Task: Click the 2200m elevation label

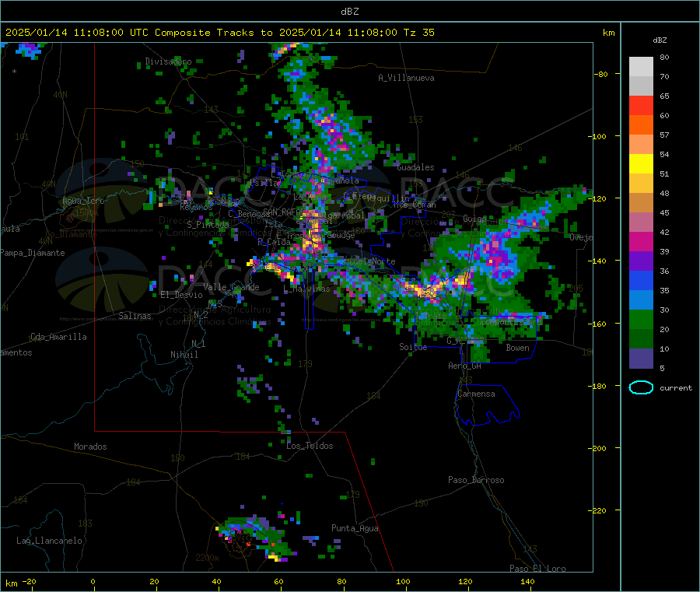Action: pyautogui.click(x=207, y=558)
